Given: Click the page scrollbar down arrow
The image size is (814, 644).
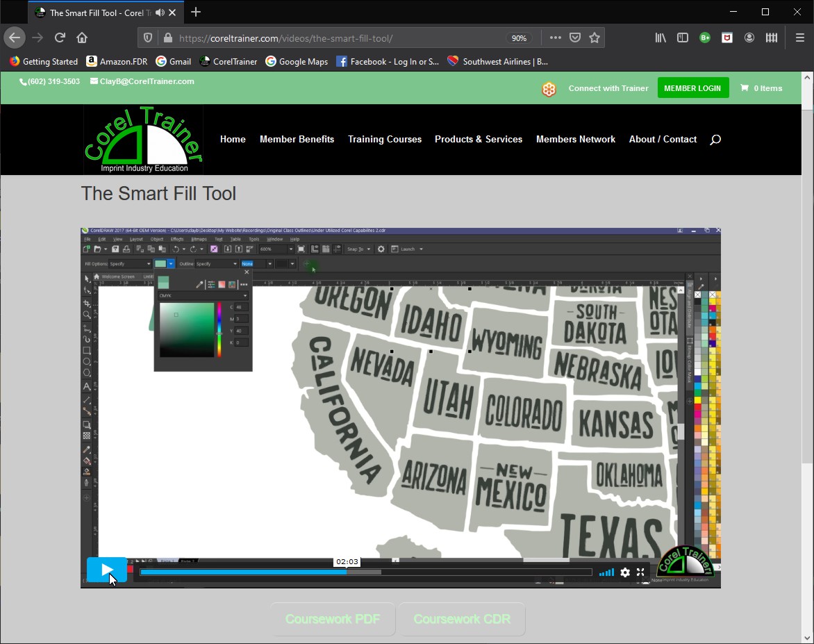Looking at the screenshot, I should point(807,638).
